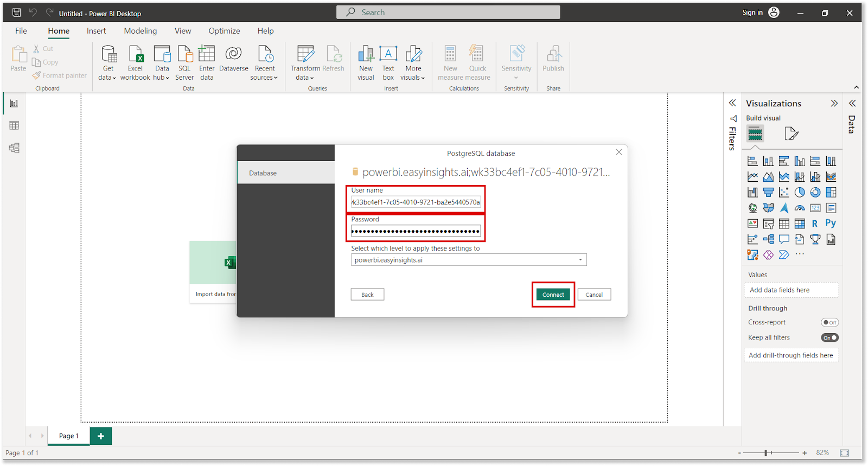Expand Recent sources dropdown
This screenshot has width=868, height=466.
pos(264,63)
